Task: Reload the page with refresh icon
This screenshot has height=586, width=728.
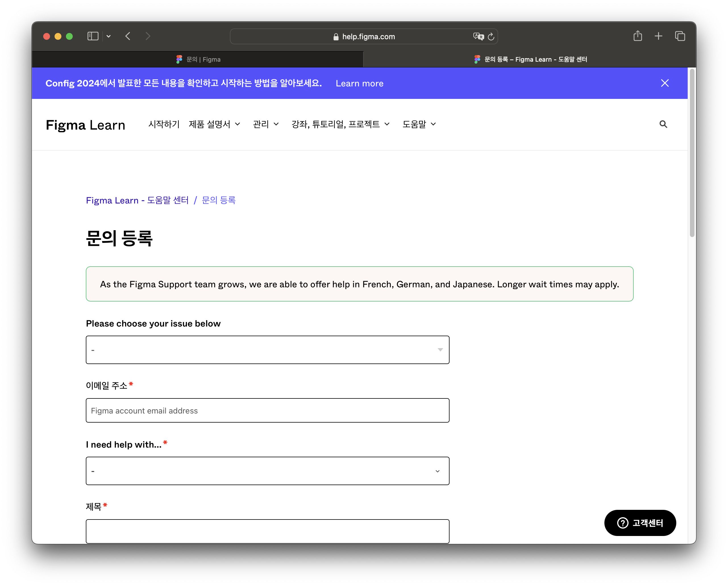Action: coord(491,36)
